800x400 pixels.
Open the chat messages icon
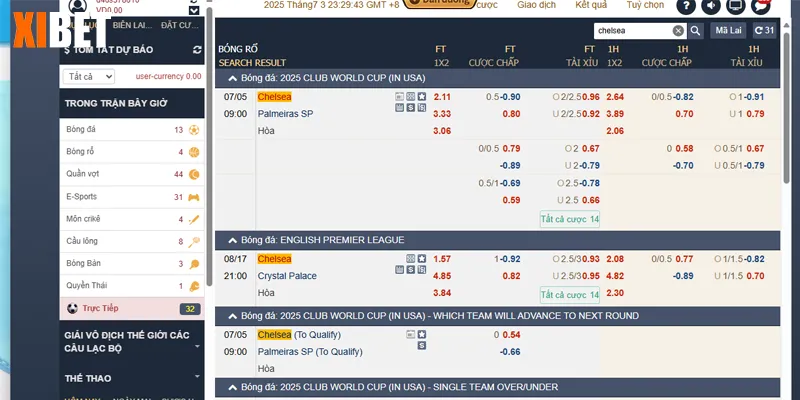click(763, 6)
